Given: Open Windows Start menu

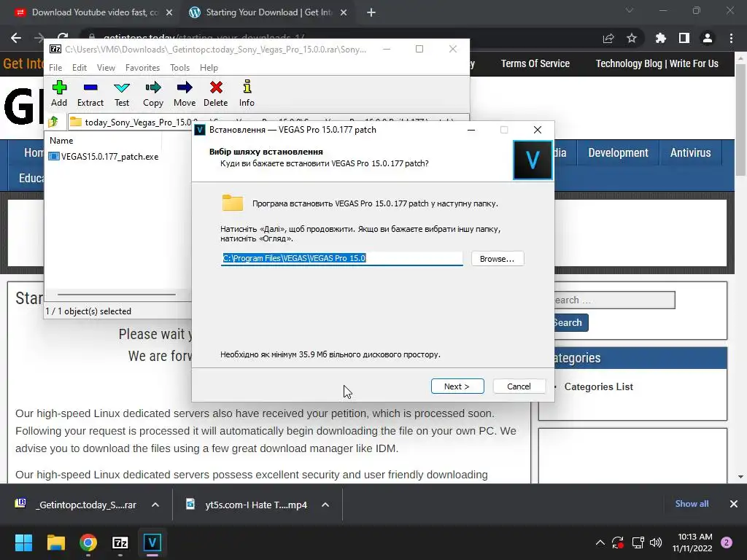Looking at the screenshot, I should pos(23,542).
